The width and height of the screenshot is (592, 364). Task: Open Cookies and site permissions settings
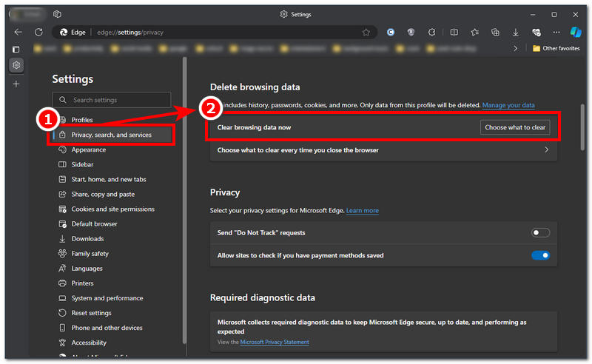[112, 209]
